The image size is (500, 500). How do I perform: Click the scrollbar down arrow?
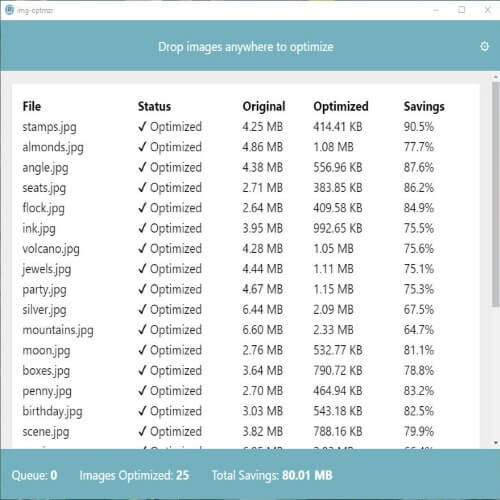coord(496,443)
